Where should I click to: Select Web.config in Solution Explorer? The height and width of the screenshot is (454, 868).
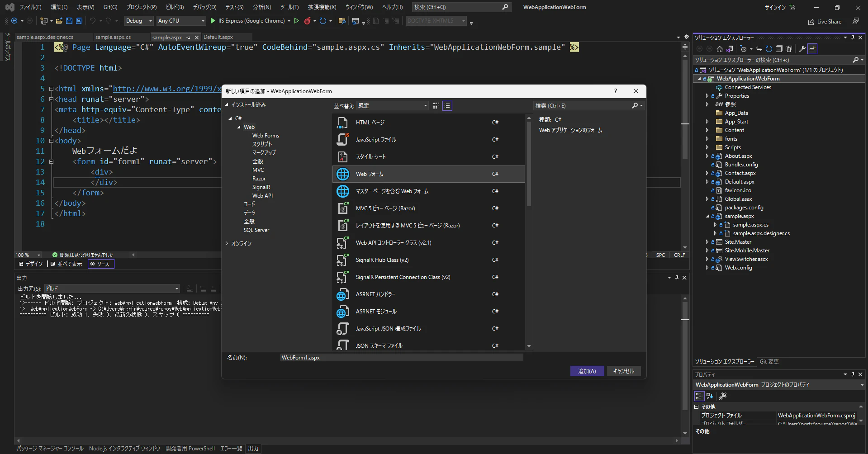click(738, 268)
